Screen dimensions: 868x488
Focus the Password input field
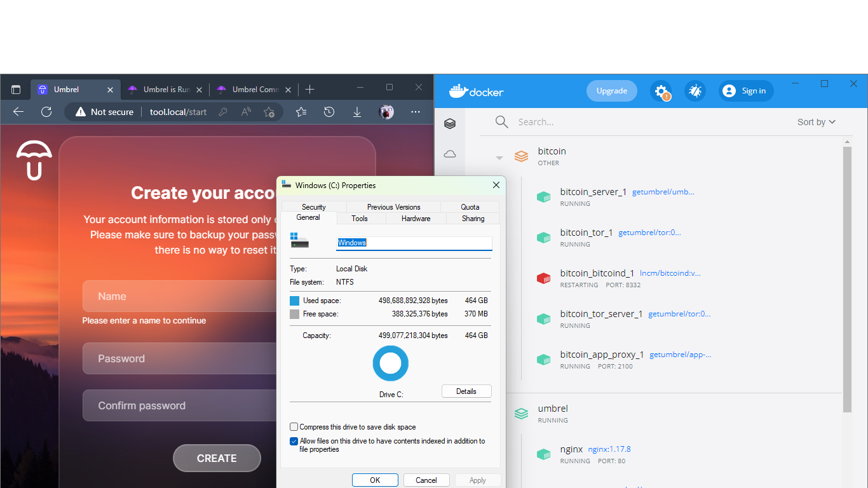[x=180, y=358]
